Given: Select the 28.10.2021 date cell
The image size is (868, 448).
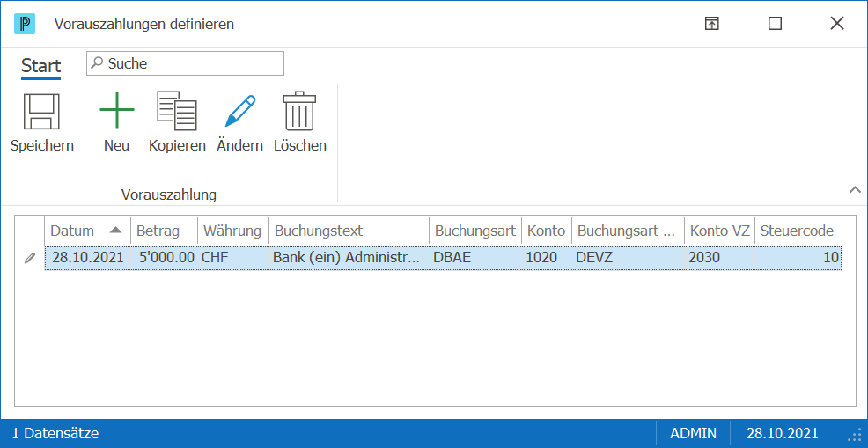Looking at the screenshot, I should point(87,258).
